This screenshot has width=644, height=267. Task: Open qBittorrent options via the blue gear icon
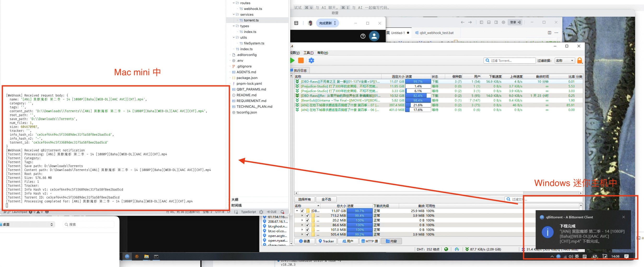point(311,61)
